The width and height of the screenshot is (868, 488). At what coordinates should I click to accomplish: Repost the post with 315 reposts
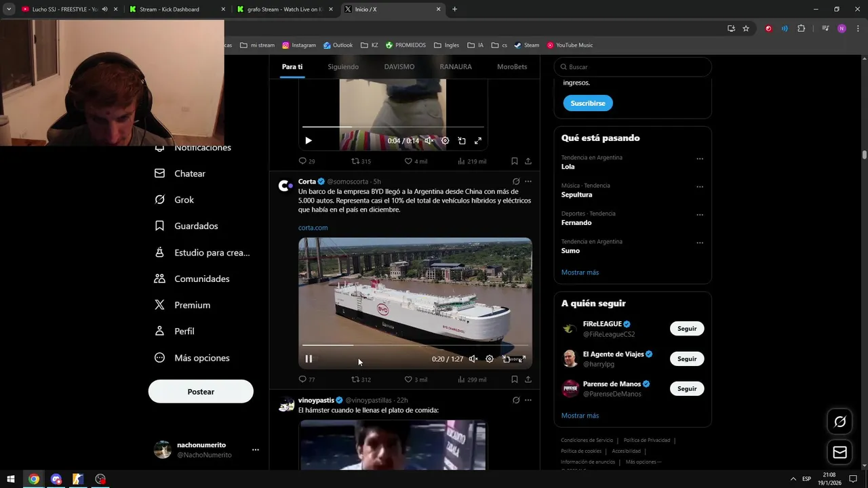[361, 161]
